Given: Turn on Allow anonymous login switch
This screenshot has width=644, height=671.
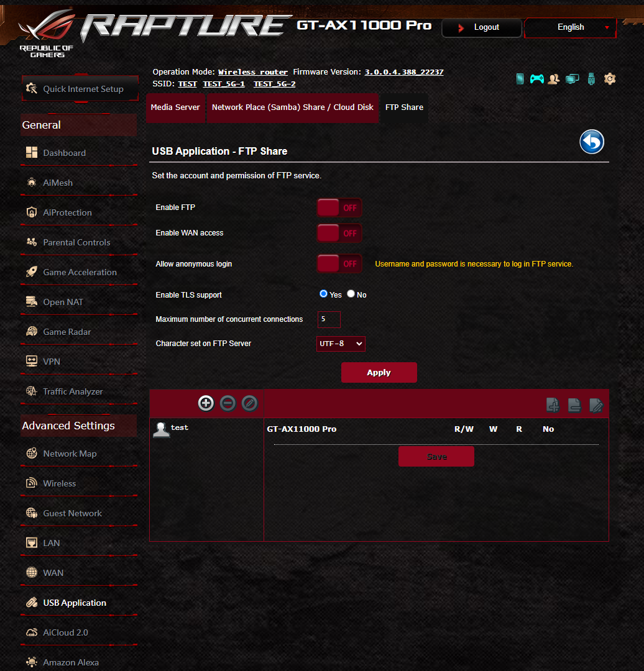Looking at the screenshot, I should [x=339, y=264].
